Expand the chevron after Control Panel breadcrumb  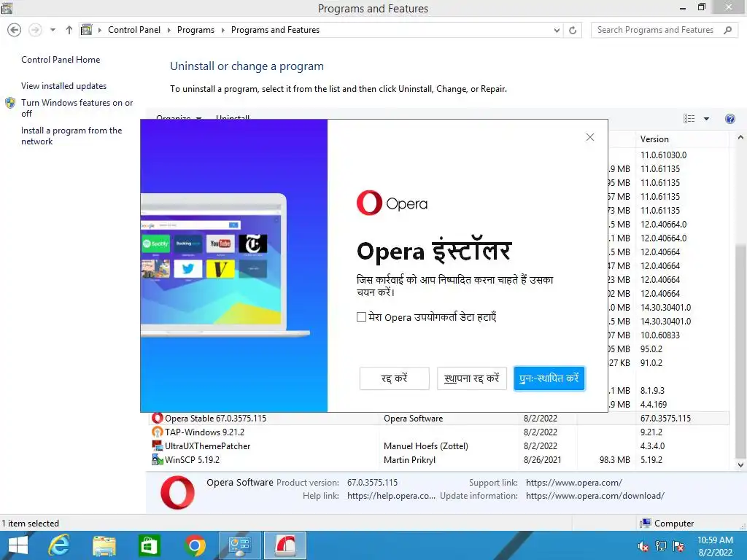point(169,30)
